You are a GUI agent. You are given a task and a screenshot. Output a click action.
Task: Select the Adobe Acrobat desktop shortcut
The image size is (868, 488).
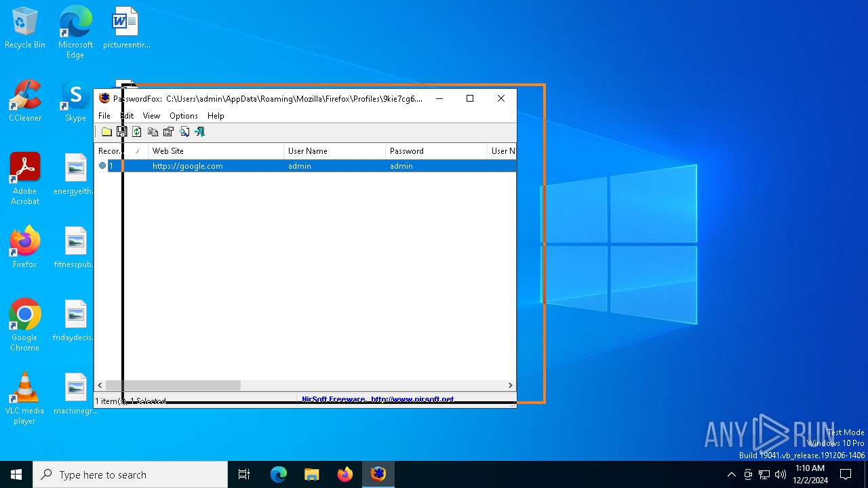25,179
